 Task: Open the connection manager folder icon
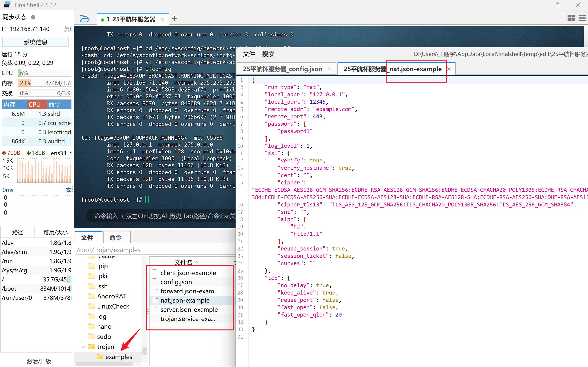click(x=84, y=19)
